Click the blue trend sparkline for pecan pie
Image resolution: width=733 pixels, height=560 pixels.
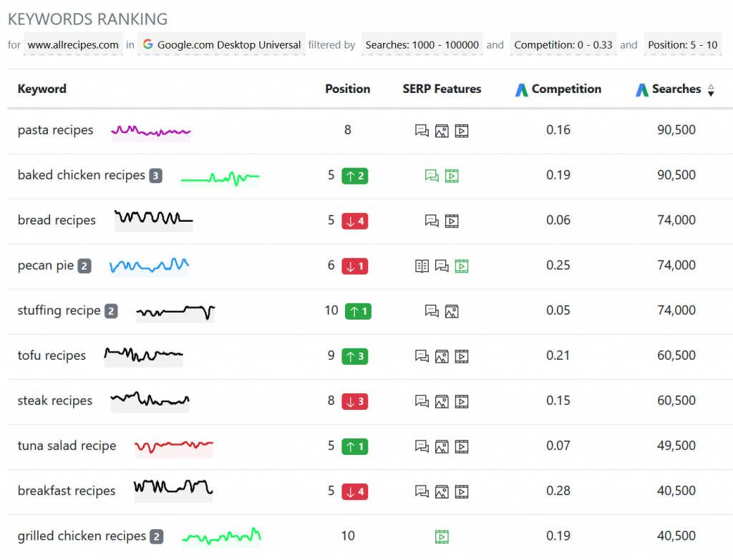149,267
